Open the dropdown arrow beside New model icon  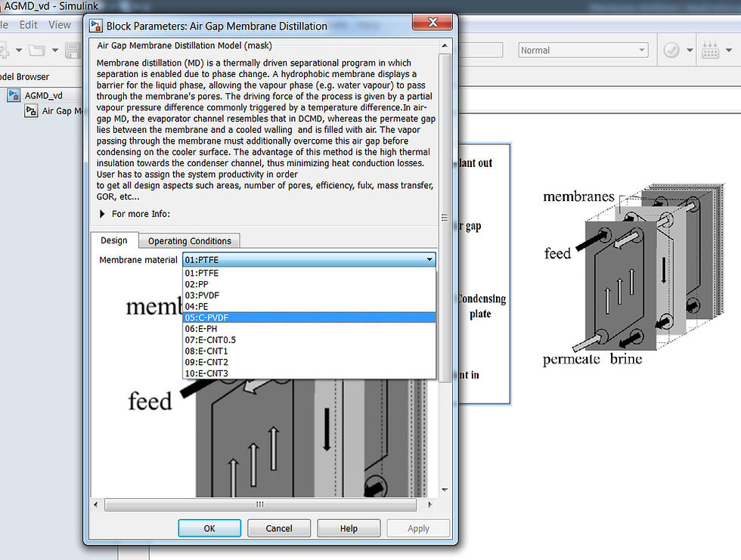19,50
